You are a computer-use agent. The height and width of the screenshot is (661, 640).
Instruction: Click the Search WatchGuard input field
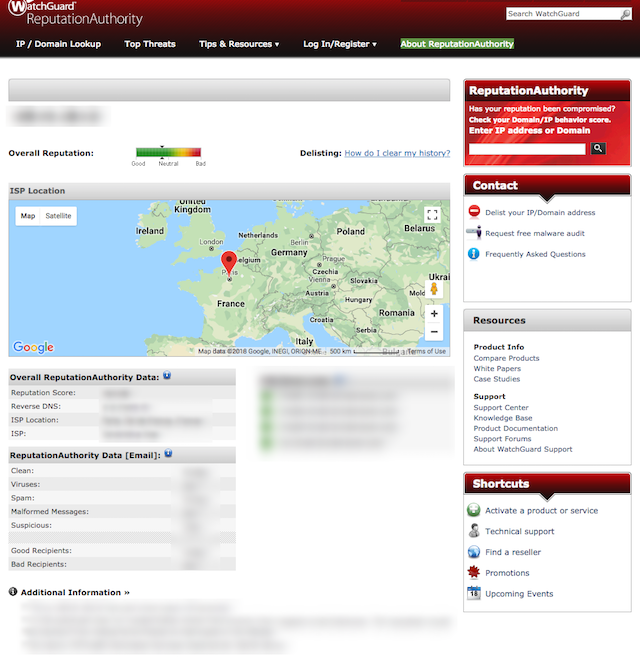(563, 14)
